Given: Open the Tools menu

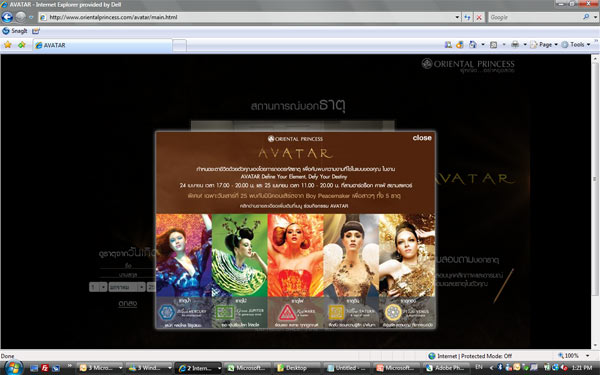Looking at the screenshot, I should pos(576,45).
